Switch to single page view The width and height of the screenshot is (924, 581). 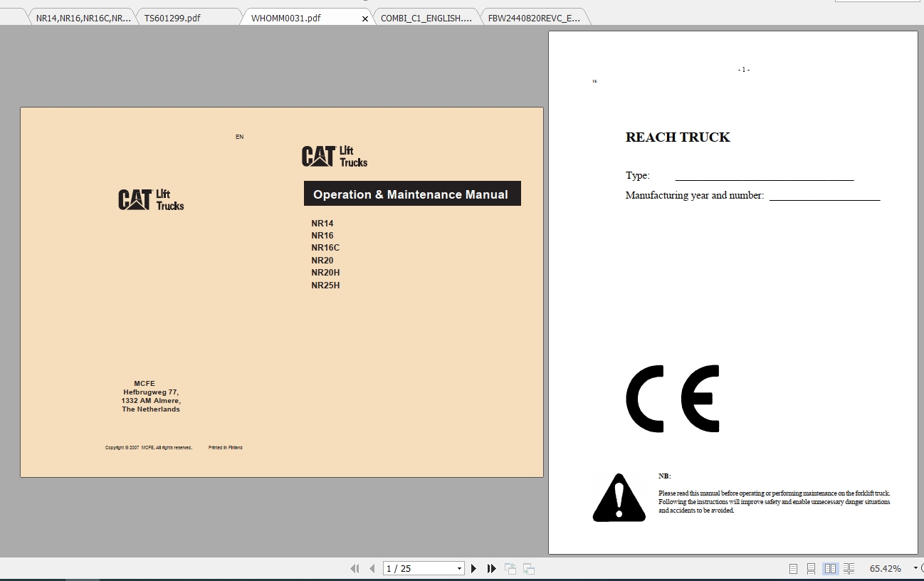(x=794, y=568)
